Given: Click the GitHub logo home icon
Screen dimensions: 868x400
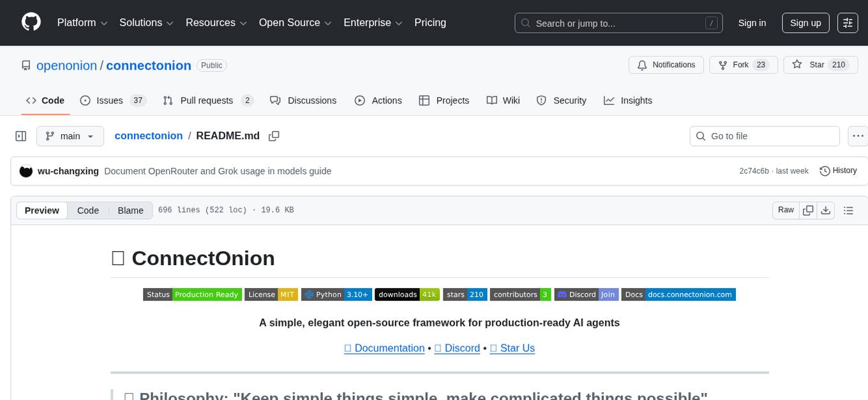Looking at the screenshot, I should (31, 22).
